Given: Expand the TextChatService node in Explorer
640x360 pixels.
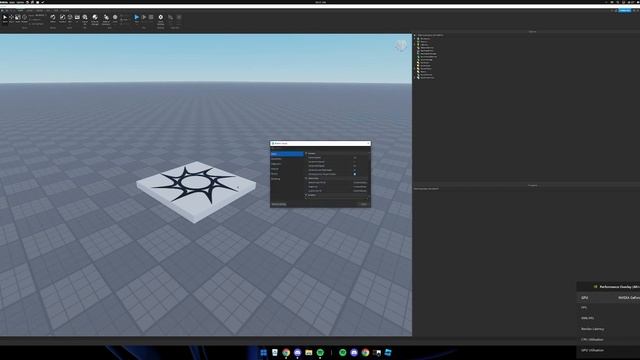Looking at the screenshot, I should click(415, 78).
